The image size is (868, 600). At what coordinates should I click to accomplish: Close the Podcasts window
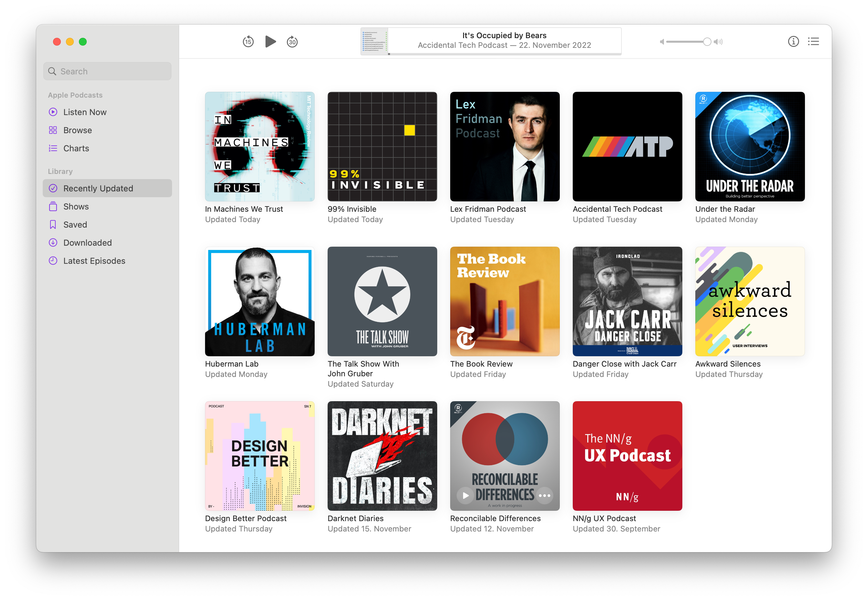pyautogui.click(x=57, y=42)
